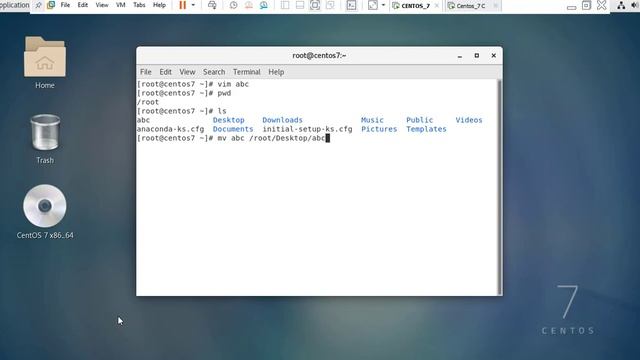Open the terminal View menu
Screen dimensions: 640x360
(187, 72)
